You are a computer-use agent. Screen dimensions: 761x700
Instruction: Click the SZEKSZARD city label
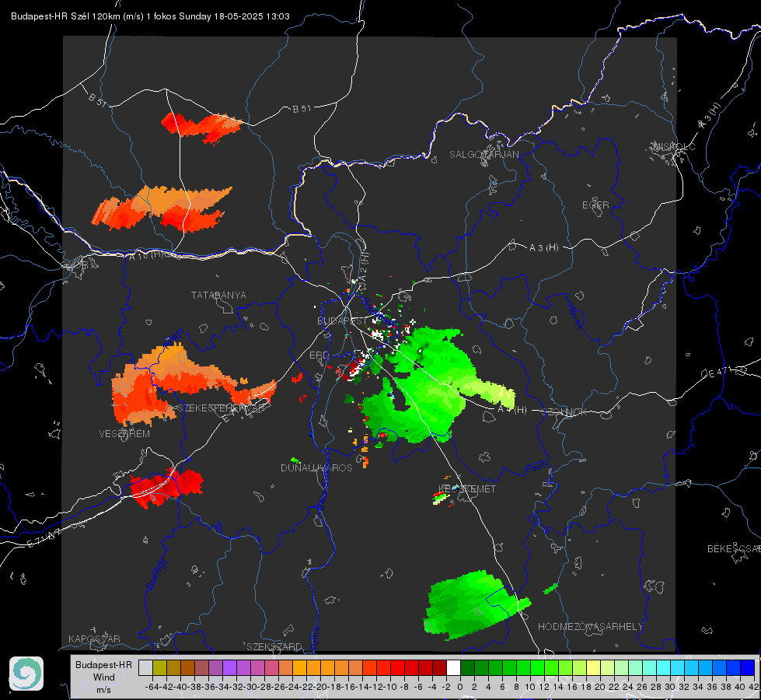pos(274,646)
